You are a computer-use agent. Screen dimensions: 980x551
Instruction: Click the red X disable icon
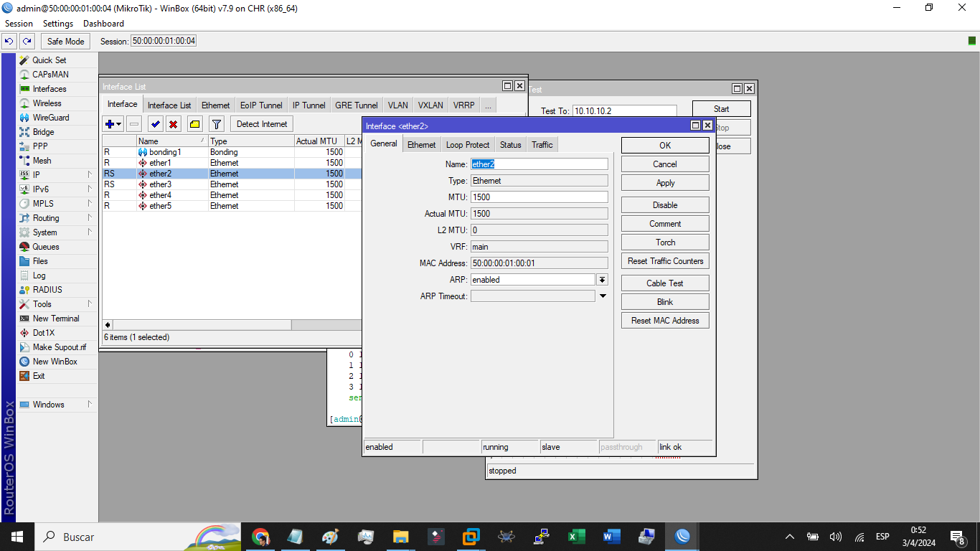173,124
